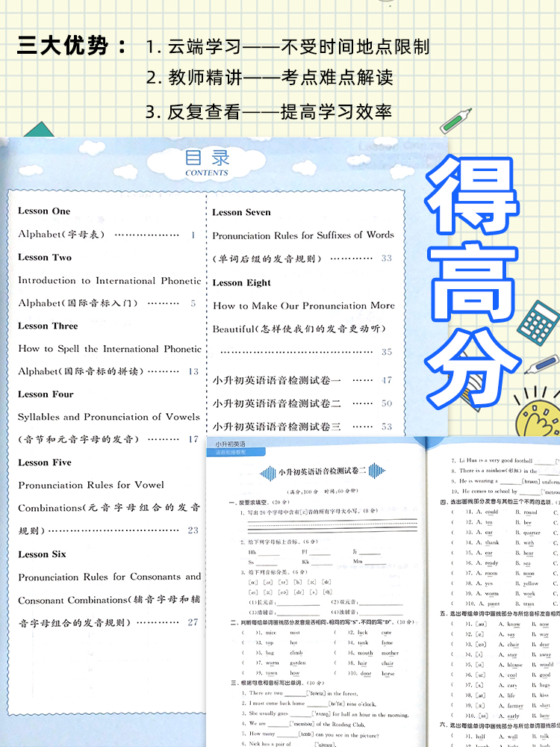
Task: Select the 三大优势 heading
Action: [72, 46]
